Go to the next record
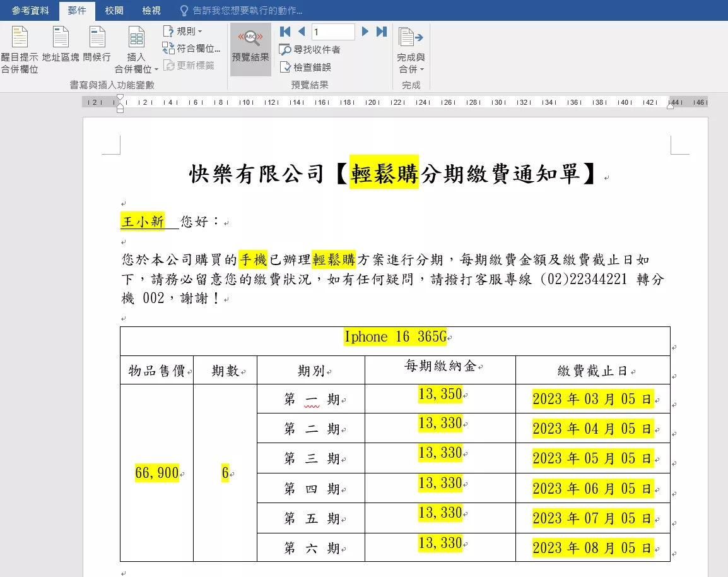The image size is (728, 577). [x=365, y=32]
